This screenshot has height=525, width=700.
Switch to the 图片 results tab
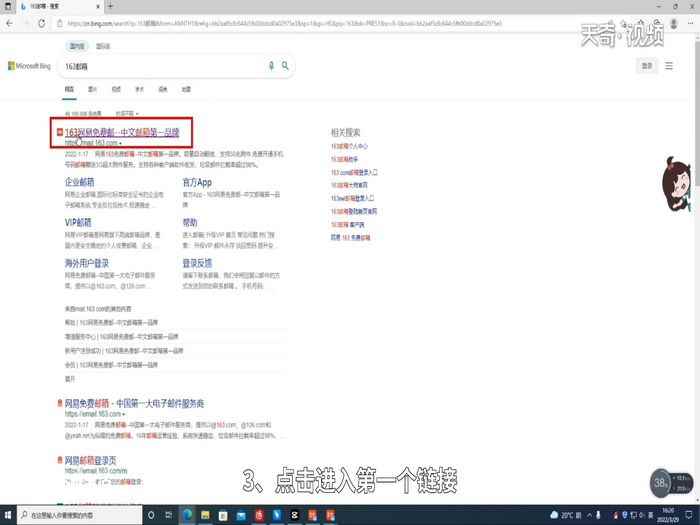(92, 89)
